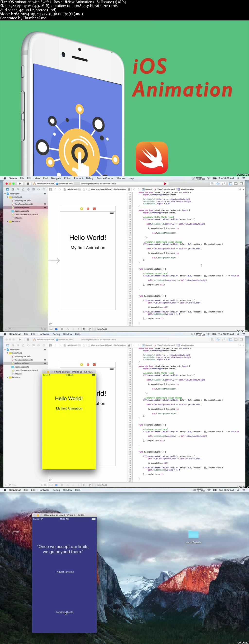Add assistant editor pane in 10:37 AM frame
The height and width of the screenshot is (644, 249).
pos(240,189)
